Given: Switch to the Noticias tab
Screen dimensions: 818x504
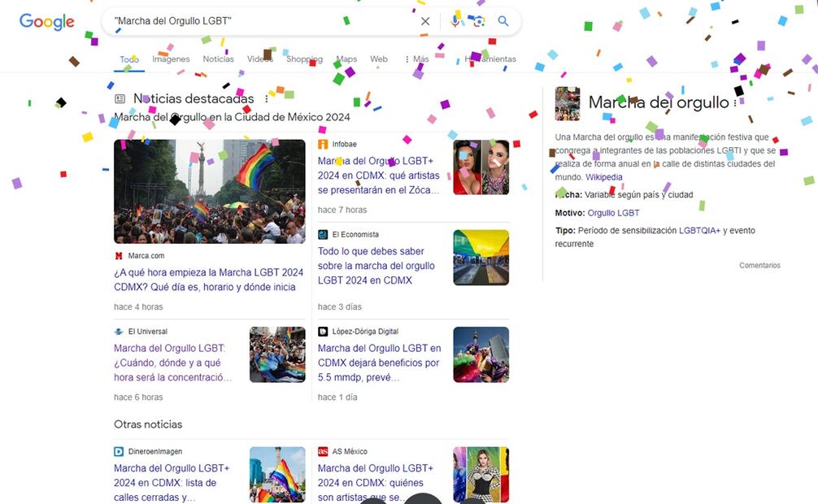Looking at the screenshot, I should (x=218, y=59).
